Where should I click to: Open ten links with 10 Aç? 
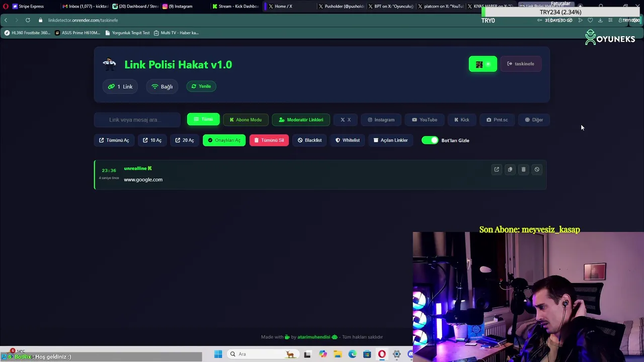[152, 140]
